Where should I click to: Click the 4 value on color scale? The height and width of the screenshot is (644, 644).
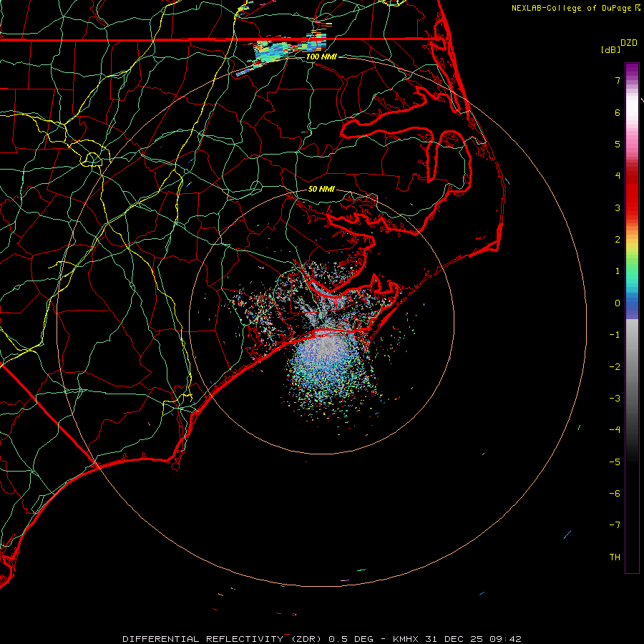(618, 176)
